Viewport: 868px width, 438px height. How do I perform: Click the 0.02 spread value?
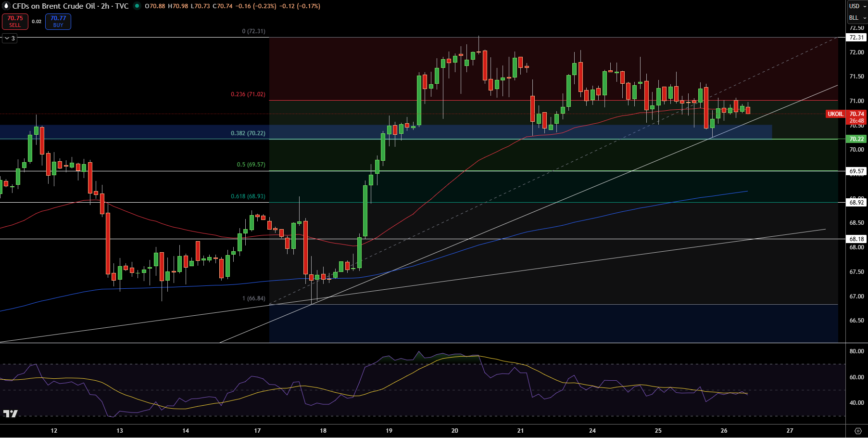tap(37, 22)
